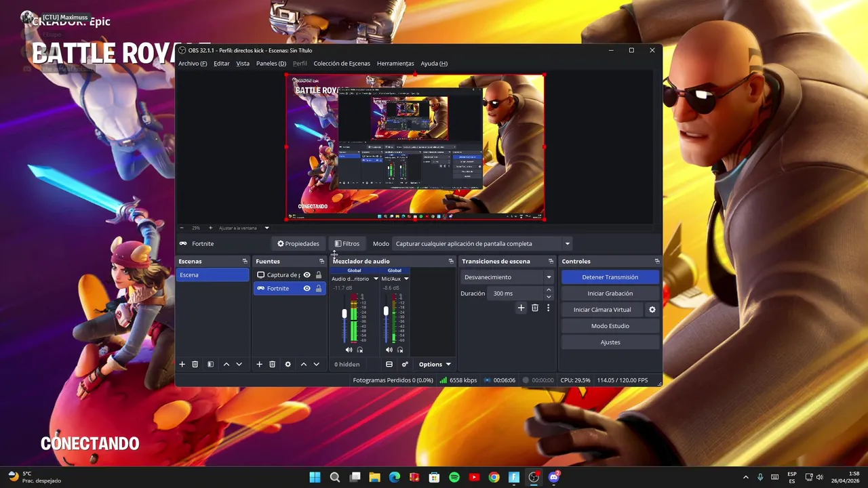This screenshot has width=868, height=488.
Task: Enable Modo Estudio
Action: (610, 326)
